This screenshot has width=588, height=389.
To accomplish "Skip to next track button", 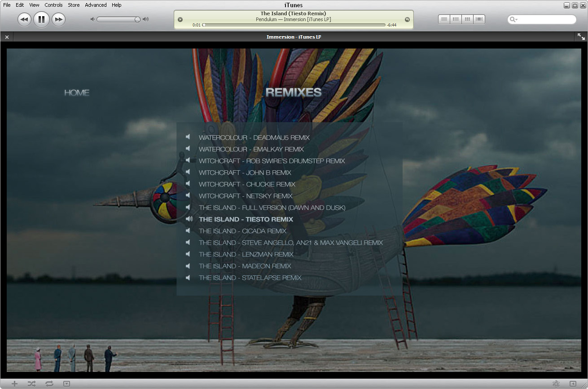I will [x=58, y=19].
